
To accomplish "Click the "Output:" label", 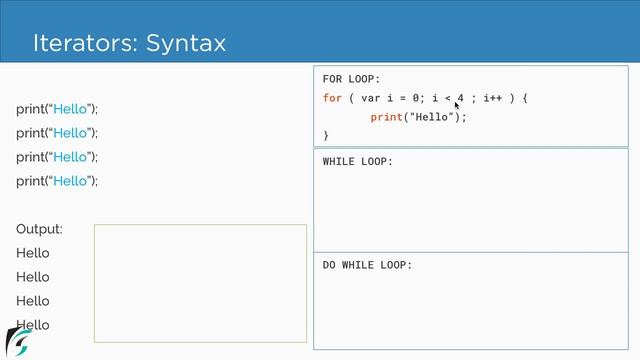I will (x=39, y=229).
